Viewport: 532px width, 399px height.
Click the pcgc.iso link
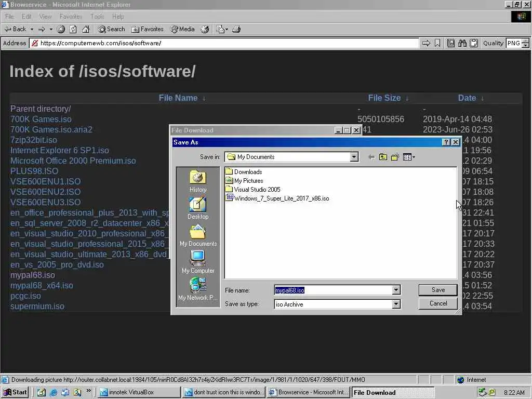click(x=25, y=296)
